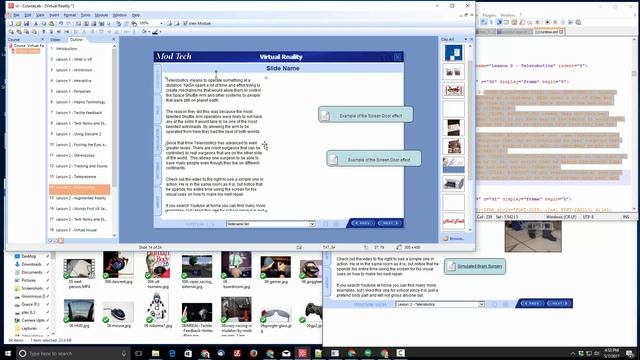The width and height of the screenshot is (640, 360).
Task: Open the Format menu in CourseLab
Action: 70,15
